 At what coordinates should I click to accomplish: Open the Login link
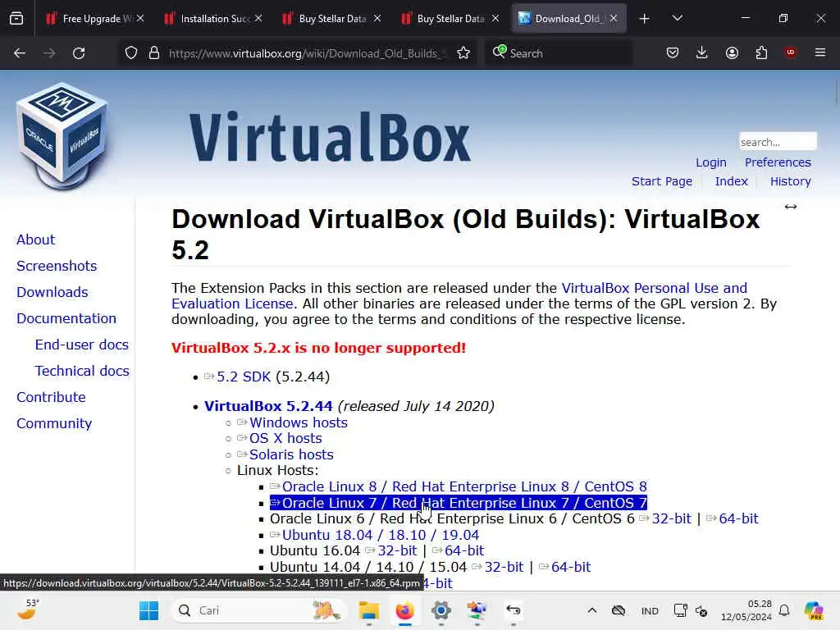711,162
